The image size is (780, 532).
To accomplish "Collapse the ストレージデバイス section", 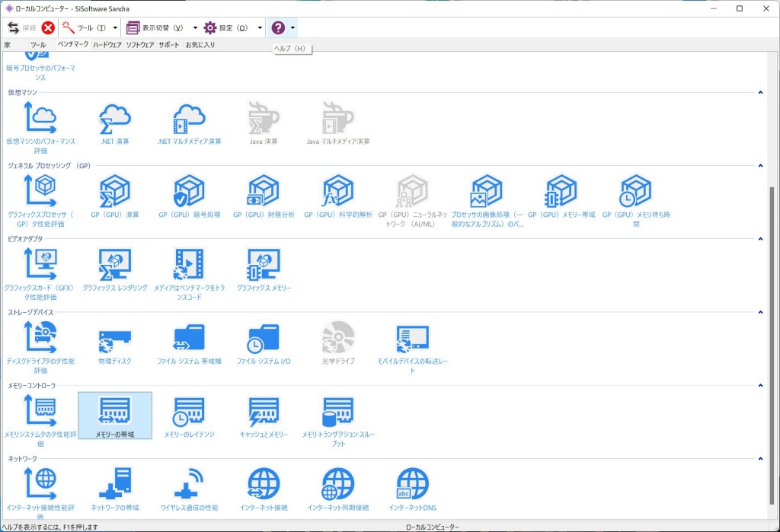I will (759, 312).
